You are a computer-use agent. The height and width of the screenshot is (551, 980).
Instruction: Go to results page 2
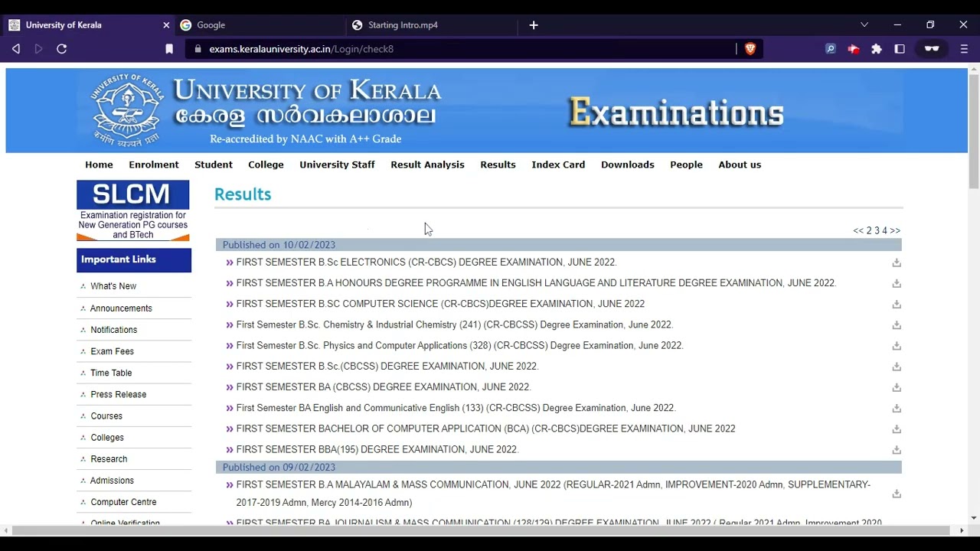869,230
